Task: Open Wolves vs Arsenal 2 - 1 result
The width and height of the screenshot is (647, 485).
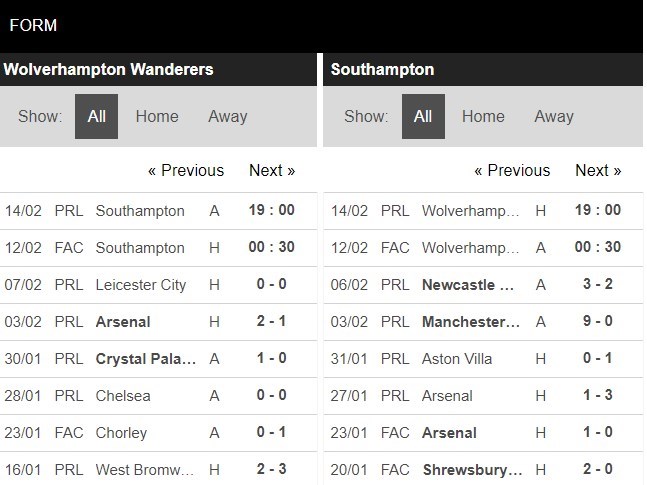Action: coord(123,322)
